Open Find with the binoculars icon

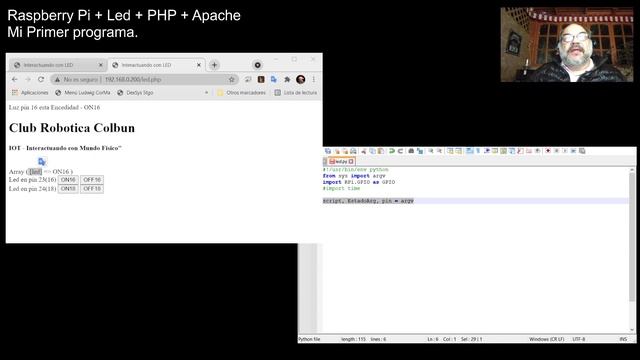pos(411,151)
